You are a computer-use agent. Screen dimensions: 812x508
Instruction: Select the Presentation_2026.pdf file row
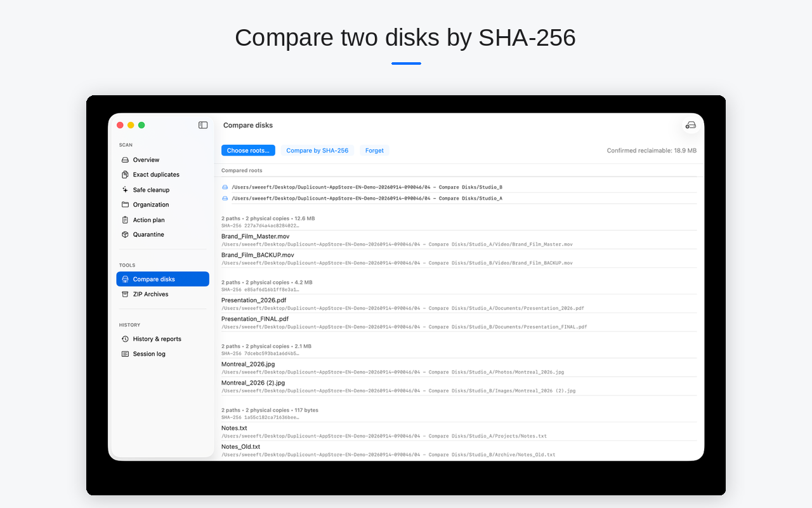459,304
